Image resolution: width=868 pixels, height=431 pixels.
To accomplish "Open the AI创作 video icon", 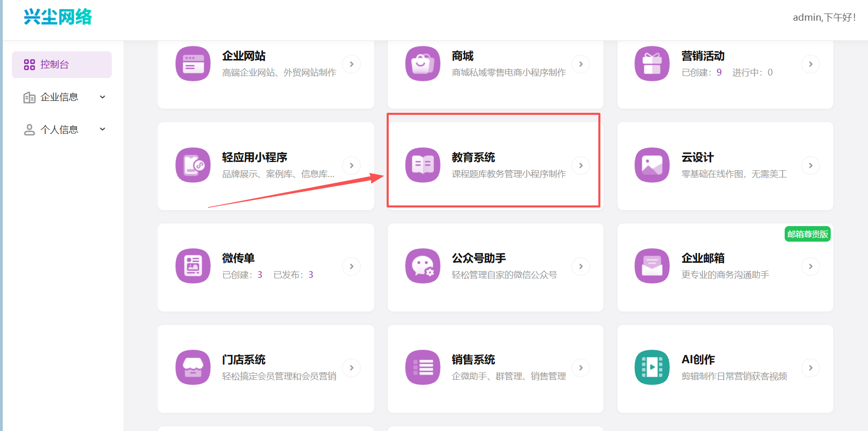I will (x=652, y=368).
